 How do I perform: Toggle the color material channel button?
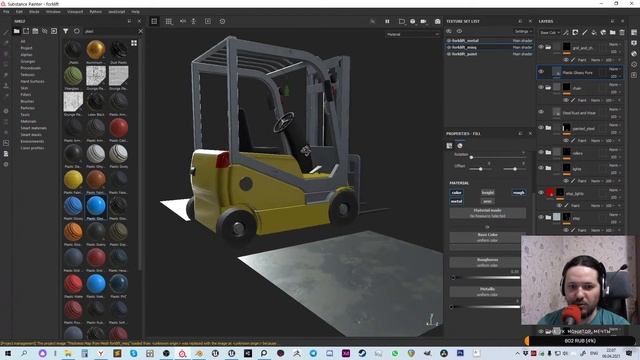coord(456,192)
